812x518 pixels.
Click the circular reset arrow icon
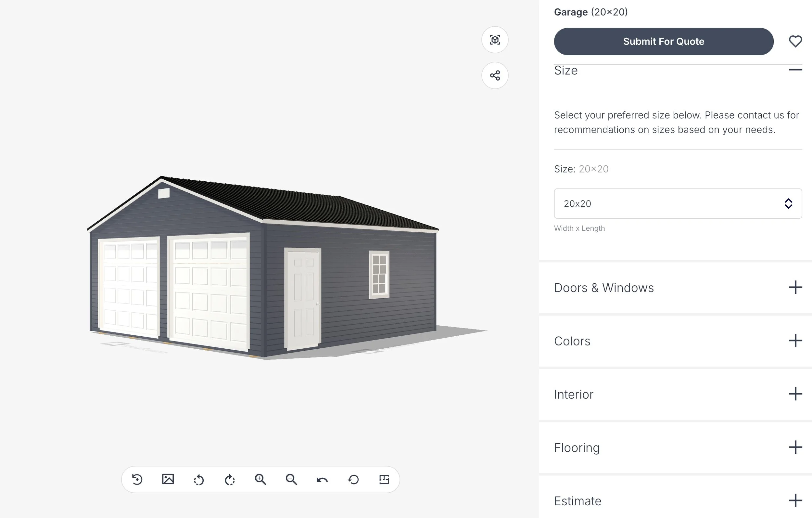click(x=353, y=479)
